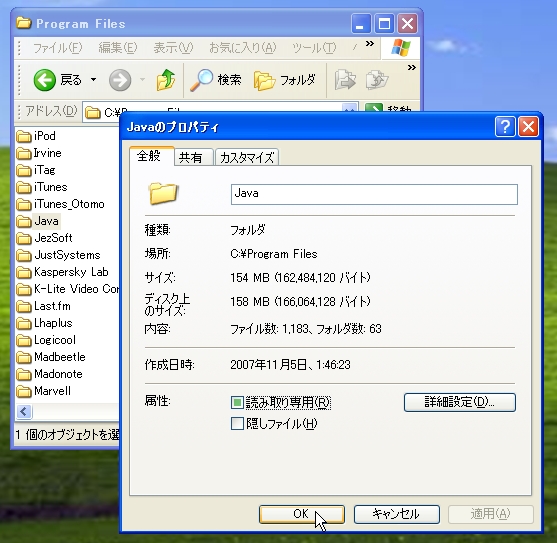Click the キャンセル button
The height and width of the screenshot is (543, 557).
(396, 514)
